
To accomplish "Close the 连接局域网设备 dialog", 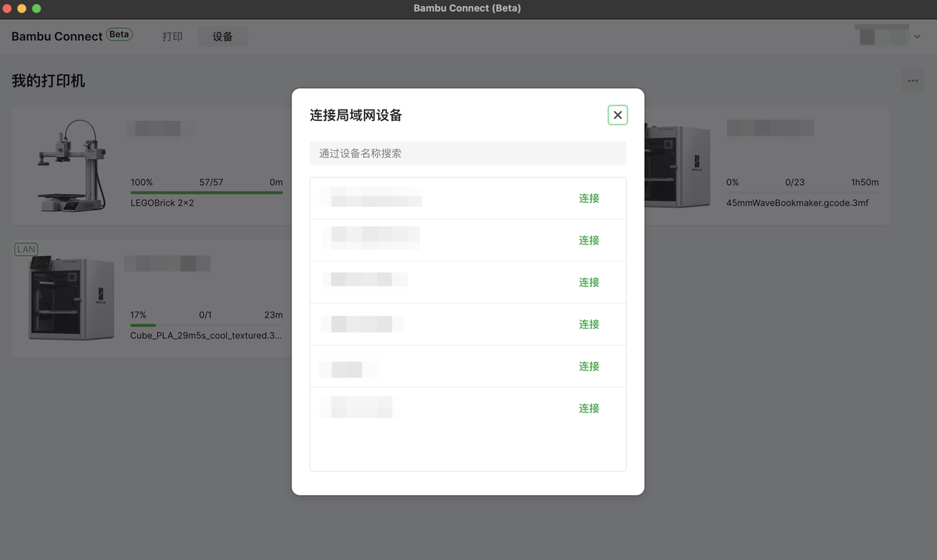I will click(618, 115).
